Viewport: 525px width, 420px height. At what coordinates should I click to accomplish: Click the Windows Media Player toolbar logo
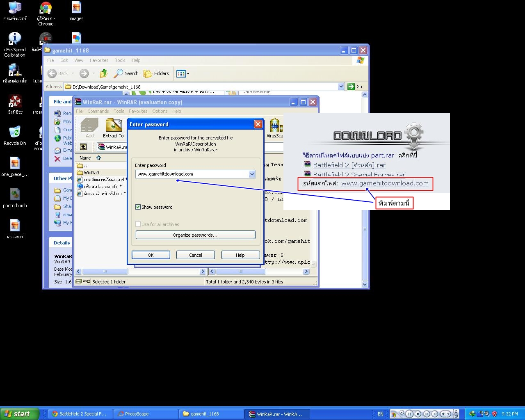(394, 414)
